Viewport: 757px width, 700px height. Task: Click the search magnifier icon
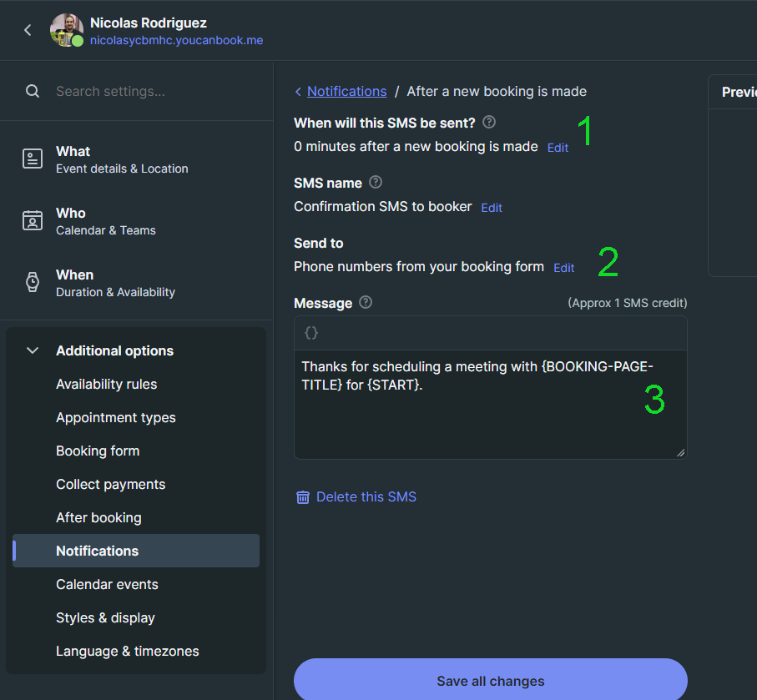tap(33, 91)
